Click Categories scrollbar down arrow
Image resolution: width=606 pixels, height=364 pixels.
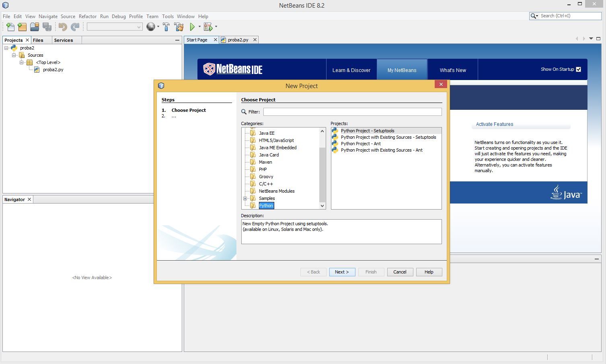click(x=322, y=206)
